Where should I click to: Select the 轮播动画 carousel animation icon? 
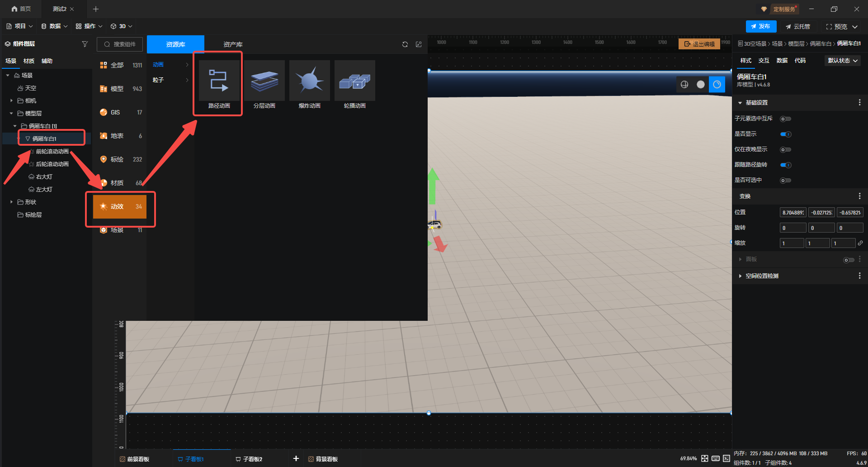click(x=355, y=81)
